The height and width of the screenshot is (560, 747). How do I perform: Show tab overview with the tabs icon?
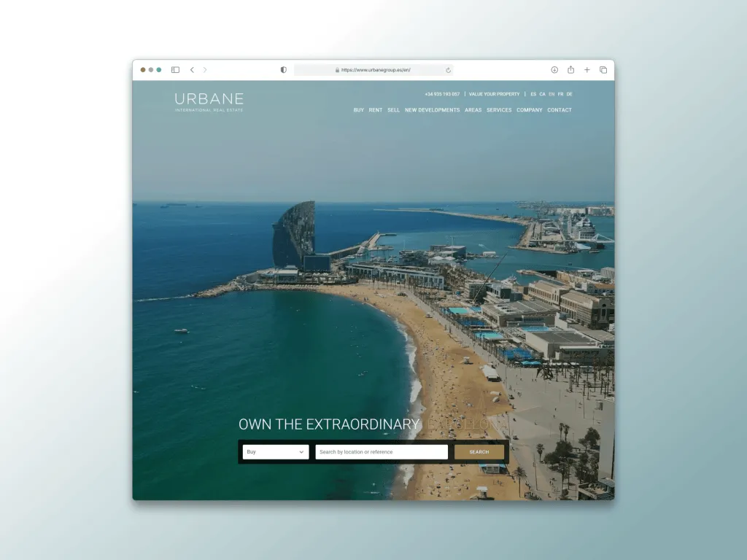coord(603,69)
